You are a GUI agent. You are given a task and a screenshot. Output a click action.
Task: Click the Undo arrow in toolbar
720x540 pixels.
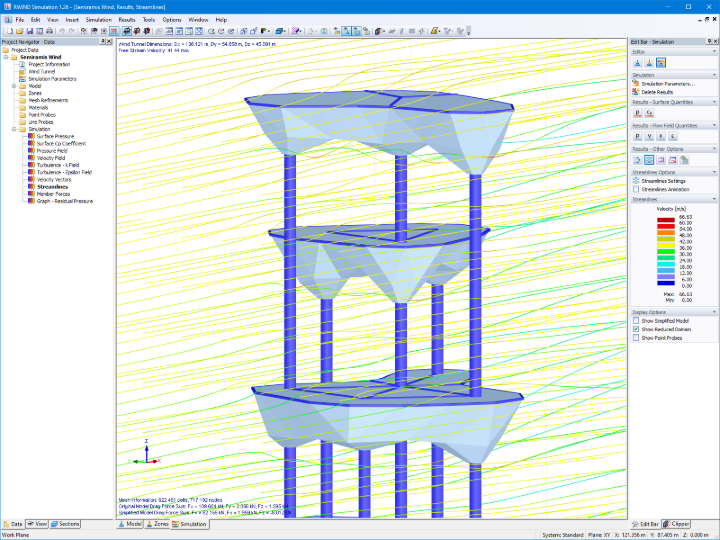[x=62, y=31]
